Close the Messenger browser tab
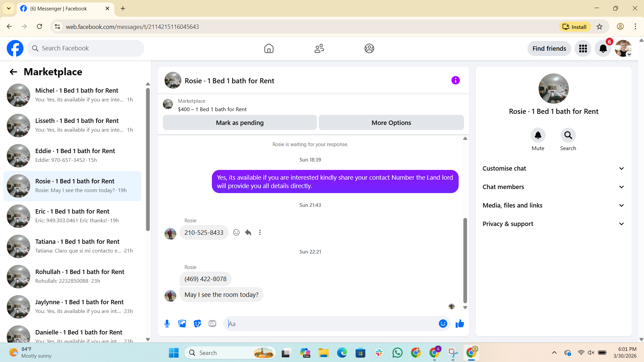Screen dimensions: 644x362 [x=107, y=8]
